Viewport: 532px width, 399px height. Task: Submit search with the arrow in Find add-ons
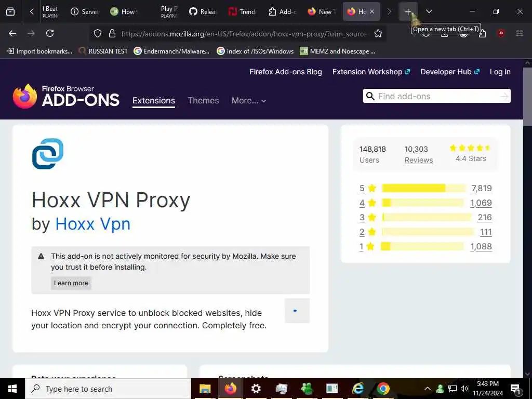tap(504, 96)
